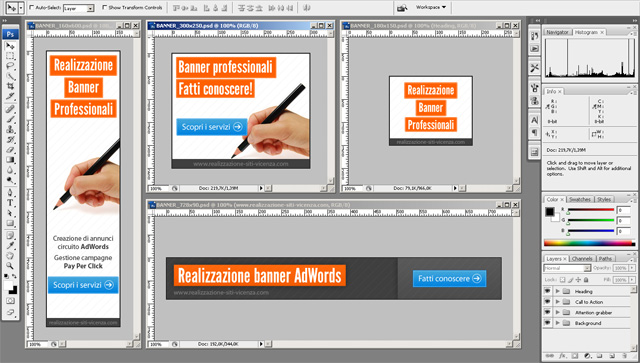Hide the Call to Action layer group

tap(547, 302)
